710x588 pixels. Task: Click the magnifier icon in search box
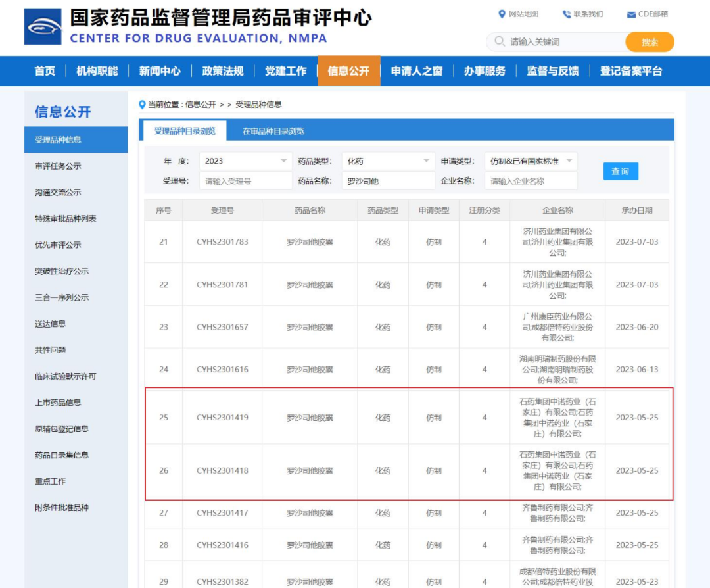click(499, 41)
